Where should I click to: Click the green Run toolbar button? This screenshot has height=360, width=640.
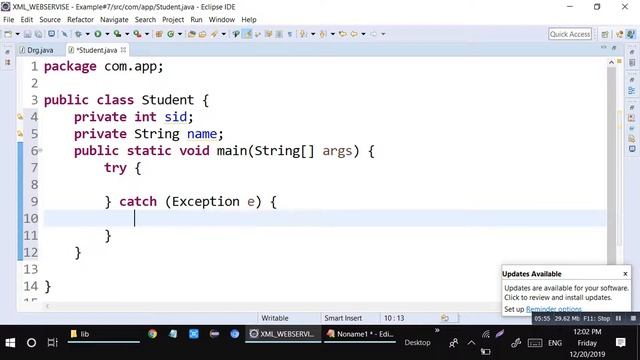coord(98,34)
